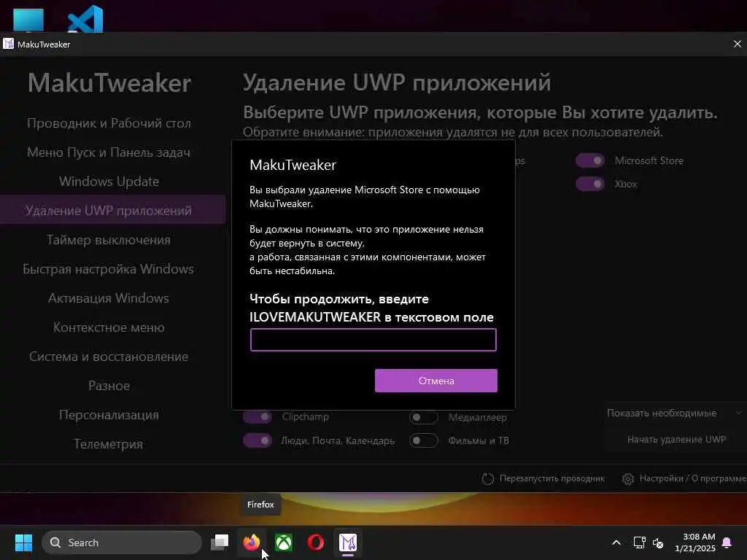Open the Персонализация section
Viewport: 747px width, 560px height.
click(x=109, y=415)
